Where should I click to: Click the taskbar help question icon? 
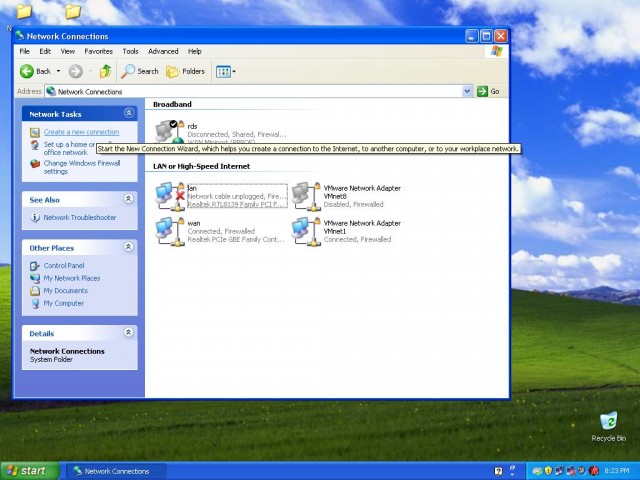498,471
